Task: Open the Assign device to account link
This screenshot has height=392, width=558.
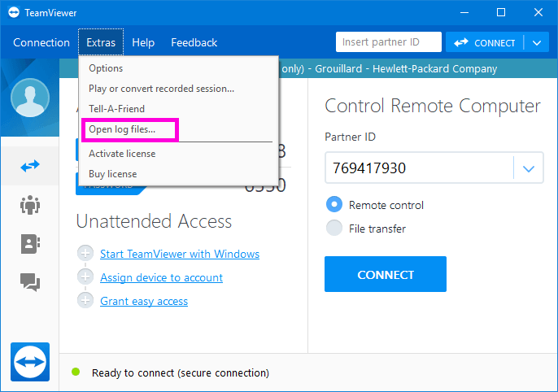Action: [x=161, y=277]
